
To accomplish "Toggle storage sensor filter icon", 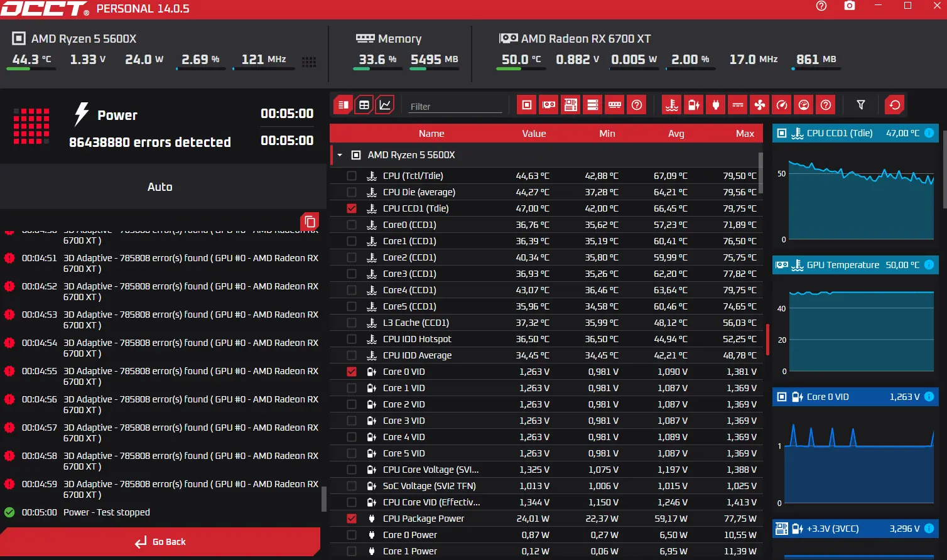I will pos(593,105).
